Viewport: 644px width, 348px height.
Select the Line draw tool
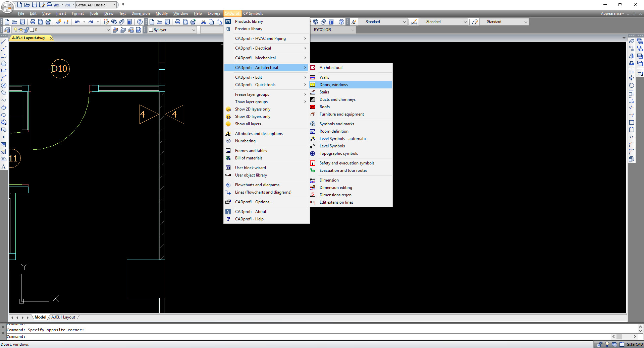(4, 42)
